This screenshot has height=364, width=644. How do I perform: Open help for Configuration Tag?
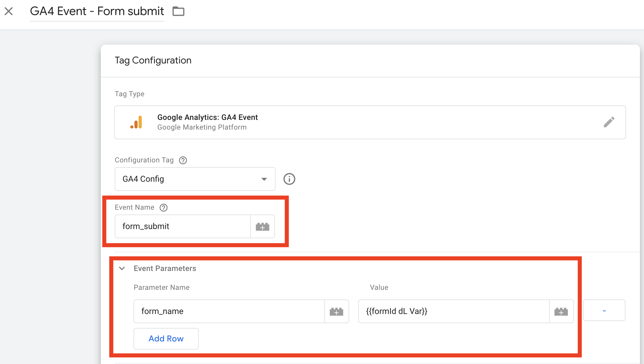[183, 160]
